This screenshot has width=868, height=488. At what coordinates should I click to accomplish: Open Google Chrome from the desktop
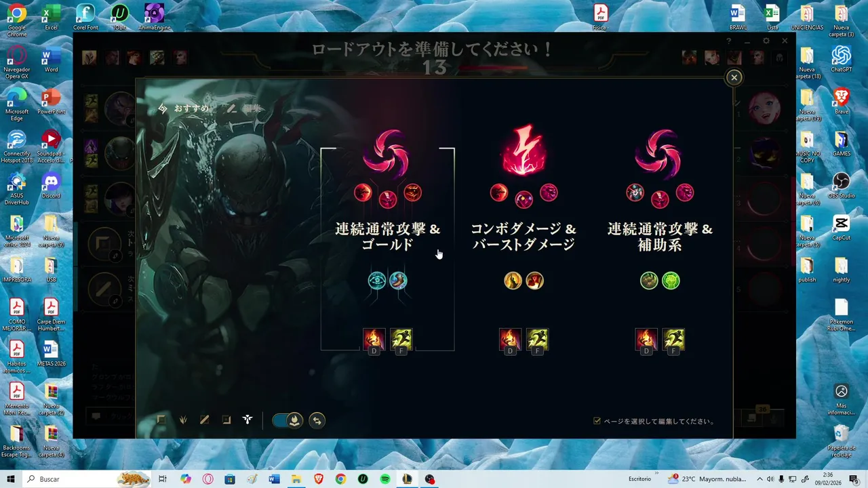[17, 20]
